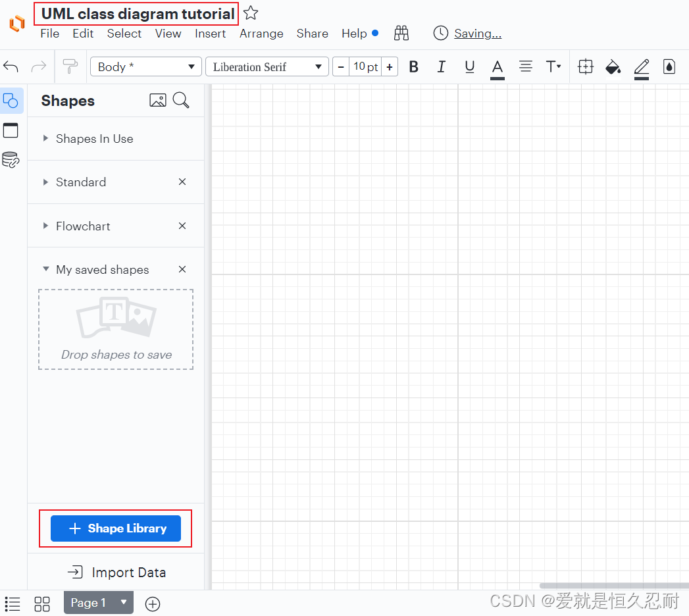Open the binoculars feature find icon
The height and width of the screenshot is (616, 689).
[401, 33]
